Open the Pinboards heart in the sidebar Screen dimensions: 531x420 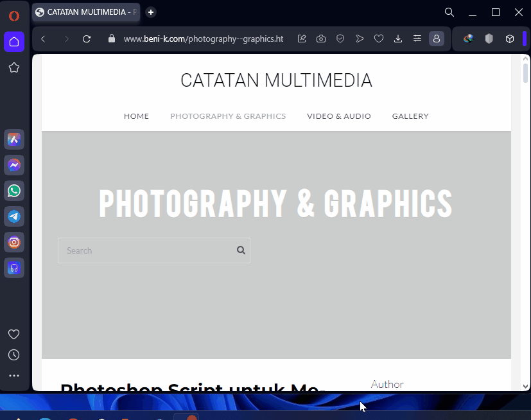tap(14, 335)
